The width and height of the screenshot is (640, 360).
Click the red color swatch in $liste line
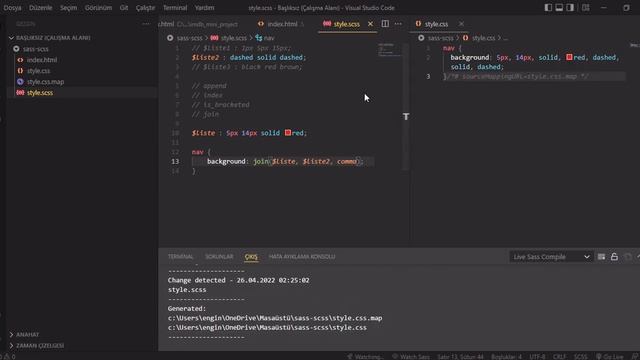click(288, 133)
